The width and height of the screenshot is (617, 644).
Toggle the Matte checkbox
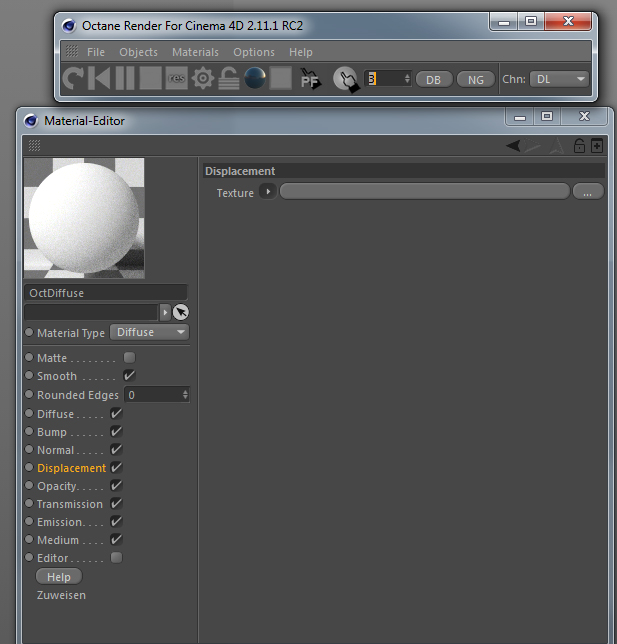click(129, 358)
